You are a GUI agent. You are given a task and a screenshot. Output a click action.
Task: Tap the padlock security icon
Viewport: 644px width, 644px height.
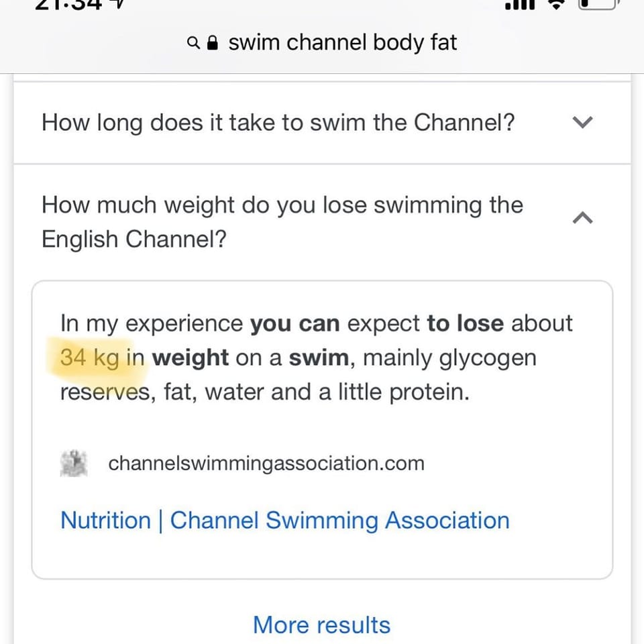tap(213, 42)
